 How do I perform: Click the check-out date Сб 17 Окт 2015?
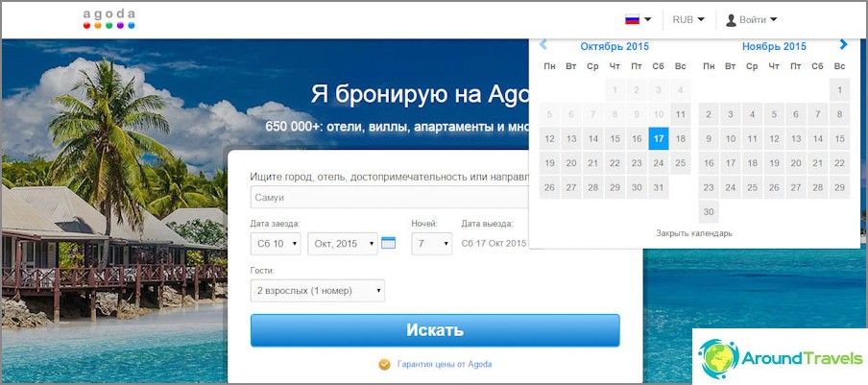[x=494, y=244]
